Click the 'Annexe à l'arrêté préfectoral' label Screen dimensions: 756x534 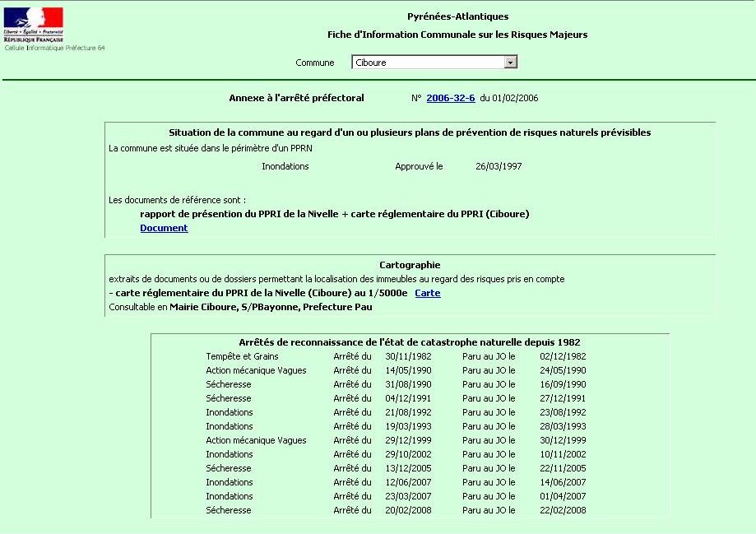point(296,98)
